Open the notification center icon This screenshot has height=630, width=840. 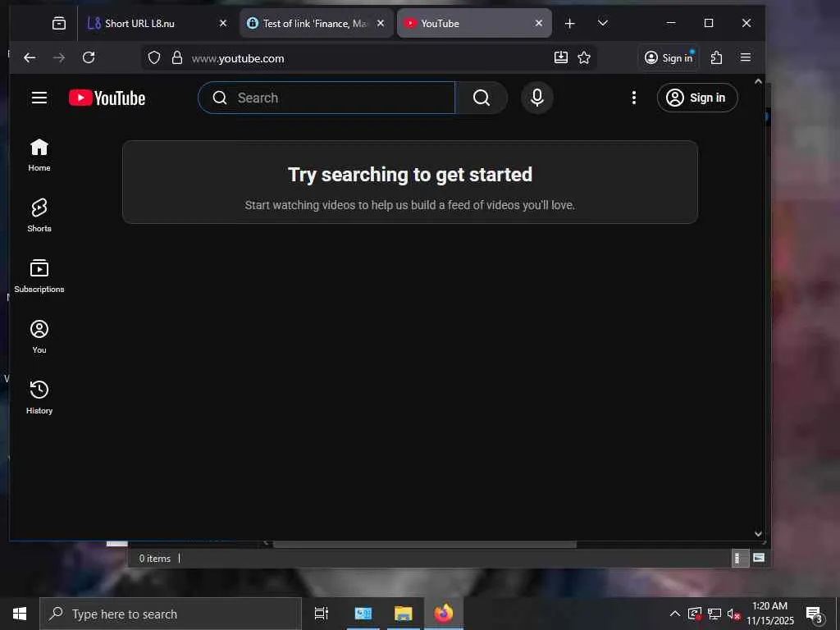814,614
